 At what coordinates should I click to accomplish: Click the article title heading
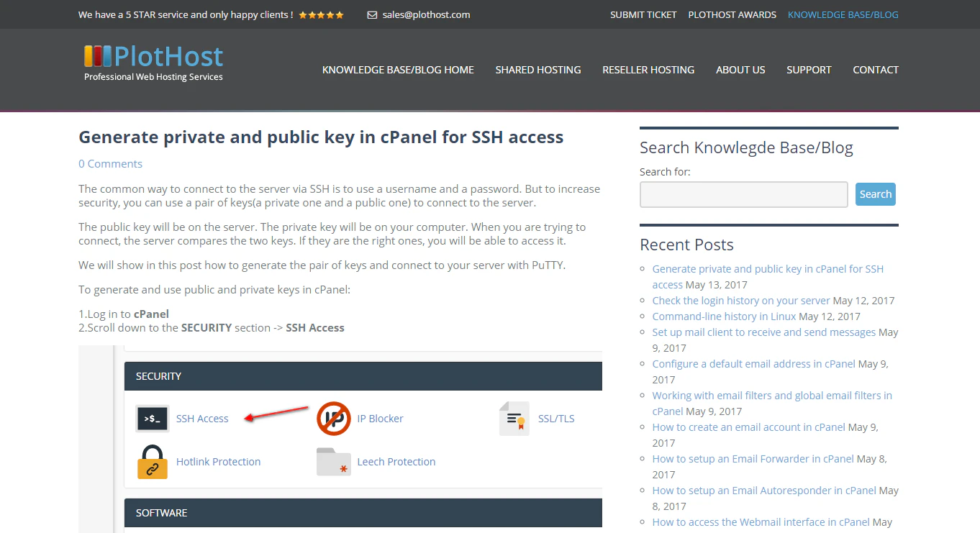click(x=321, y=137)
